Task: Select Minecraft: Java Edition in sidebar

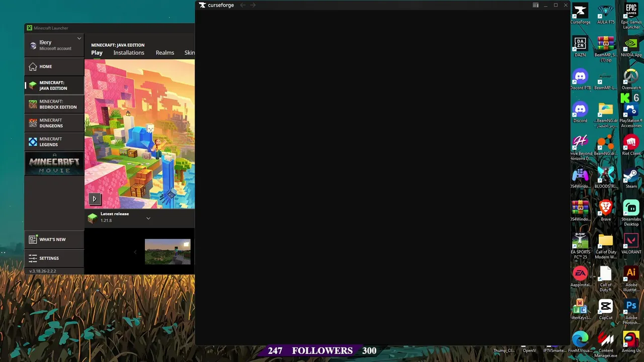Action: (x=54, y=85)
